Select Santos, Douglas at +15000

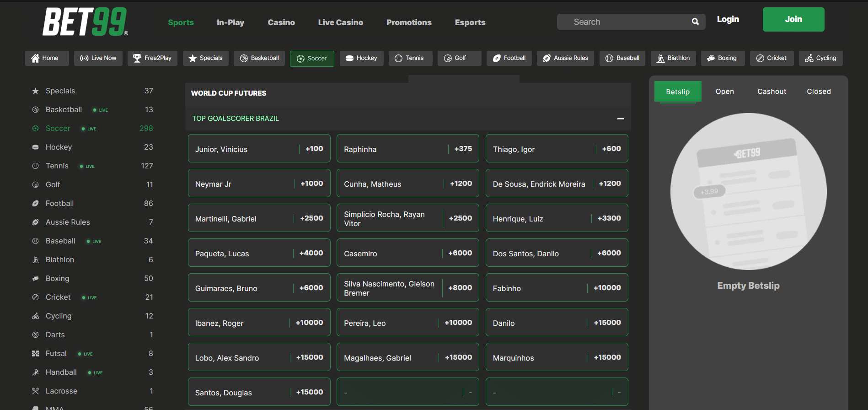[x=259, y=392]
